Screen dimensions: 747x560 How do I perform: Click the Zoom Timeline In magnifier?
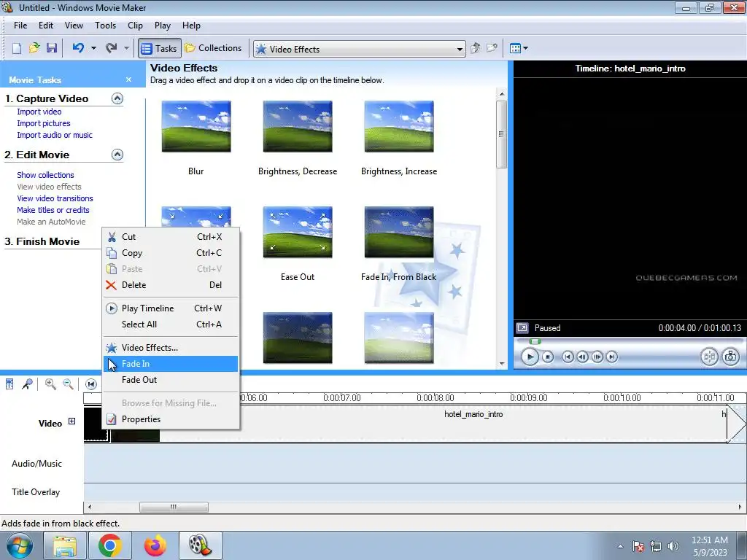point(50,384)
